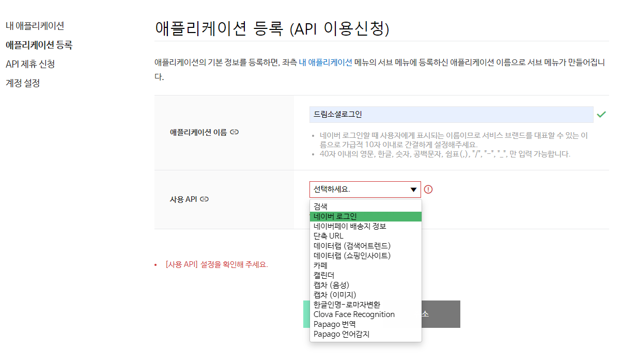Edit the 드림소셜로그인 application name field
621x364 pixels.
tap(451, 115)
